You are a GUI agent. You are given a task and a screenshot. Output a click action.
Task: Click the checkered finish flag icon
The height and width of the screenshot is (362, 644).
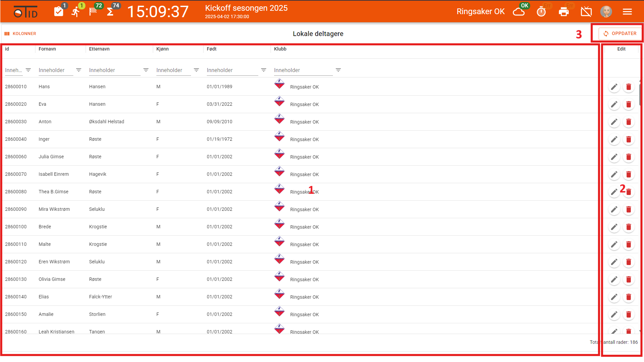click(93, 12)
